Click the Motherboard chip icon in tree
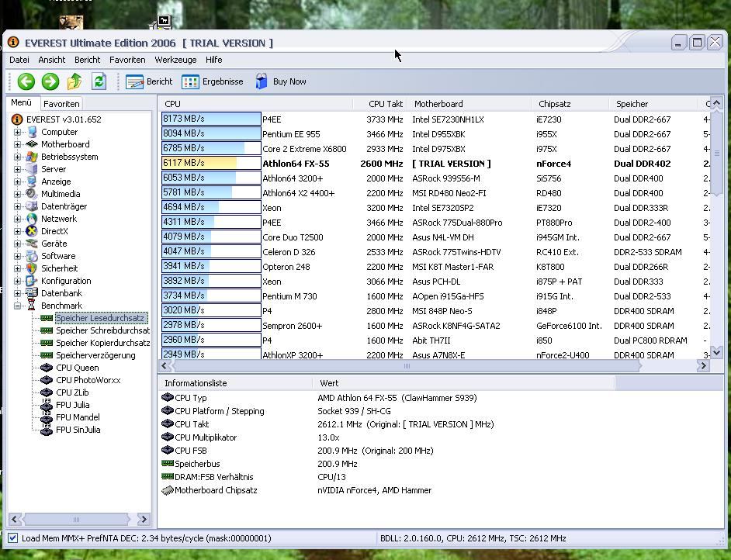Image resolution: width=731 pixels, height=560 pixels. pos(32,144)
